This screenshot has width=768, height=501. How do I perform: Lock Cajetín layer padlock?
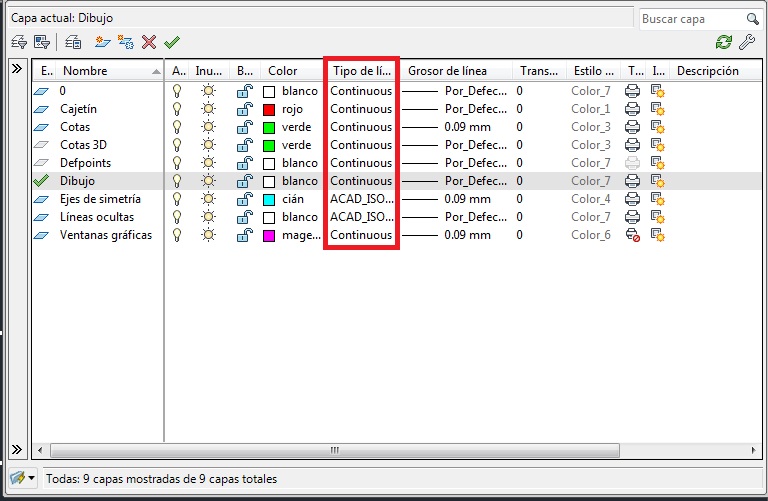click(x=245, y=109)
